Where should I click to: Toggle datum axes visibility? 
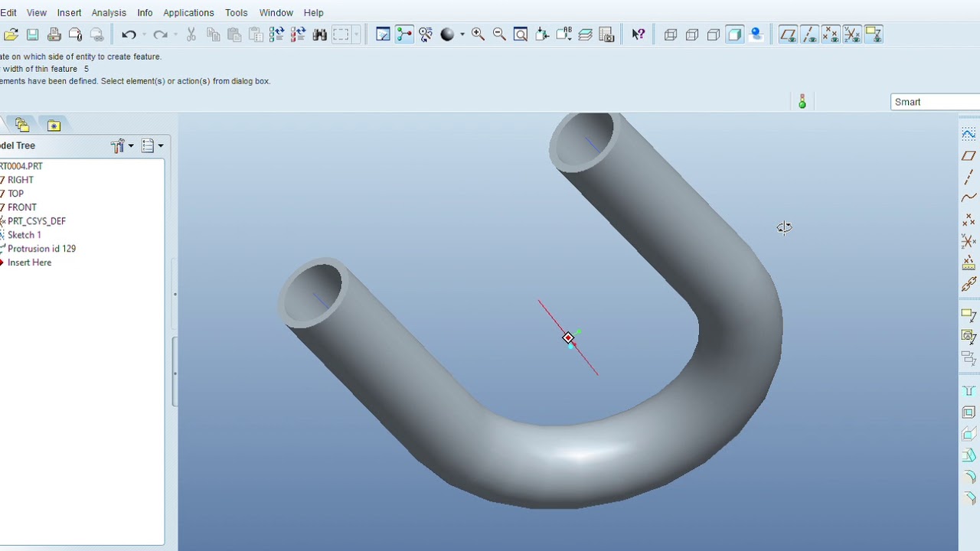point(809,34)
